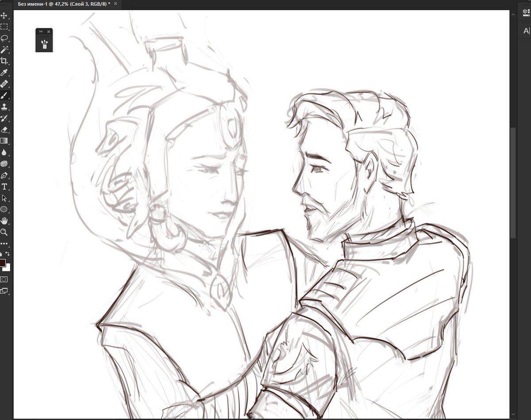Select the Eraser tool
The width and height of the screenshot is (531, 420).
pyautogui.click(x=4, y=130)
